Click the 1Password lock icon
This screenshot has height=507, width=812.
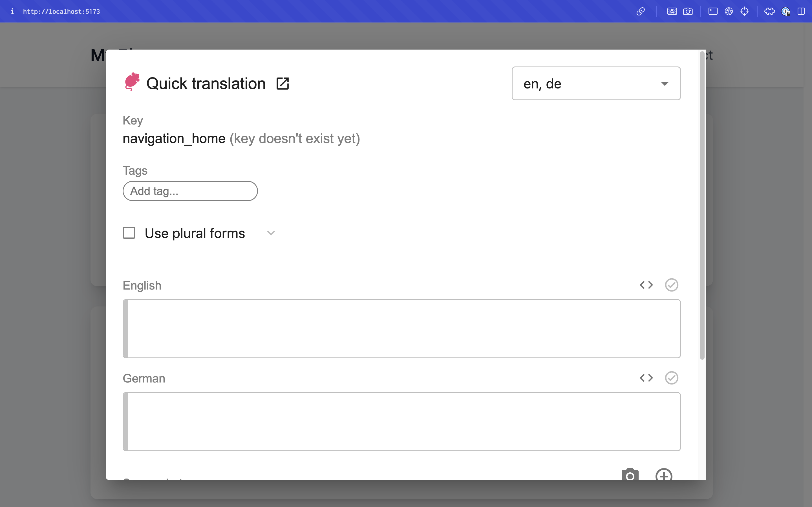point(785,11)
